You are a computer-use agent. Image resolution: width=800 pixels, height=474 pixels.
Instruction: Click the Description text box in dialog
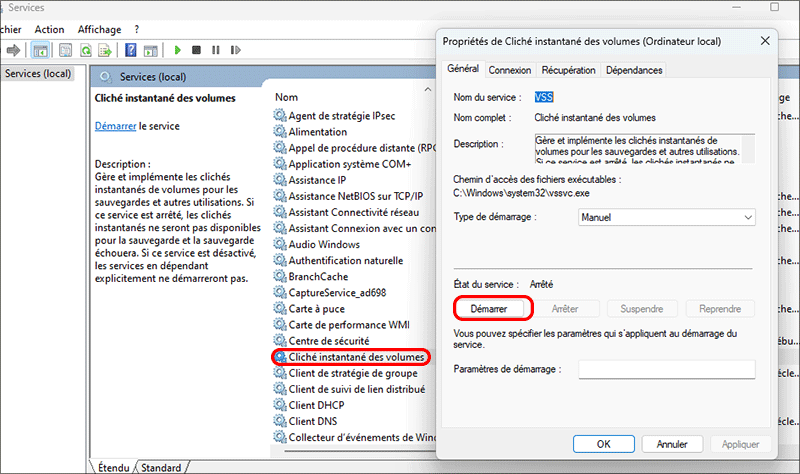click(644, 148)
